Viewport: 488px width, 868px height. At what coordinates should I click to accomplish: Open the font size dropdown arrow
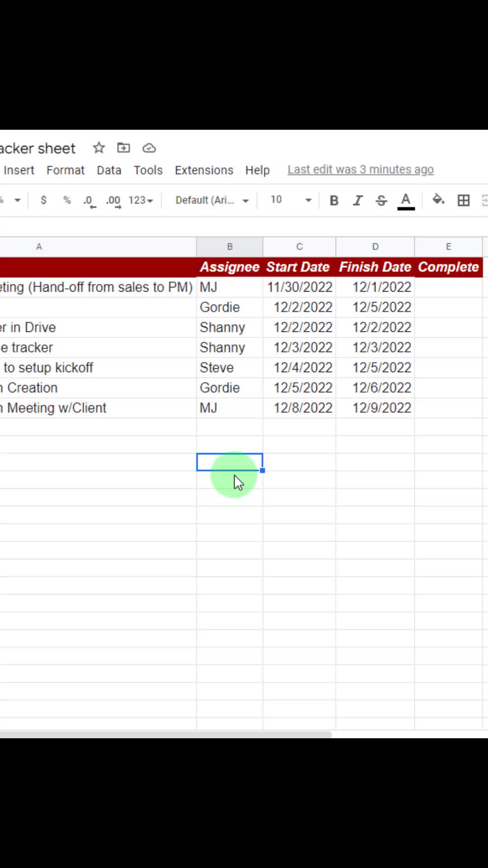(x=308, y=200)
